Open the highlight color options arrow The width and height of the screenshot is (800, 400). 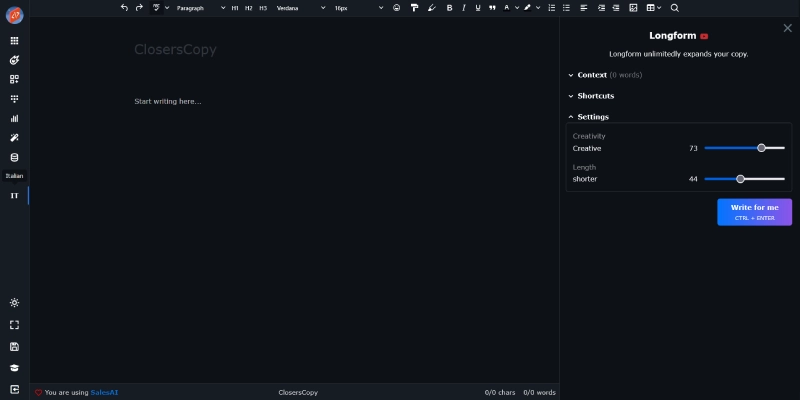click(538, 8)
